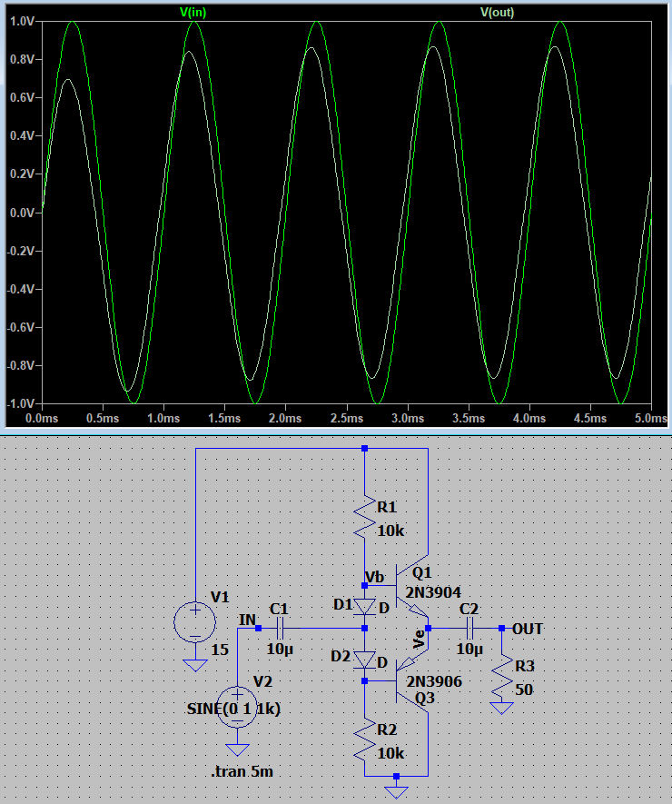Click the 2N3904 transistor model text
Image resolution: width=672 pixels, height=804 pixels.
click(433, 592)
